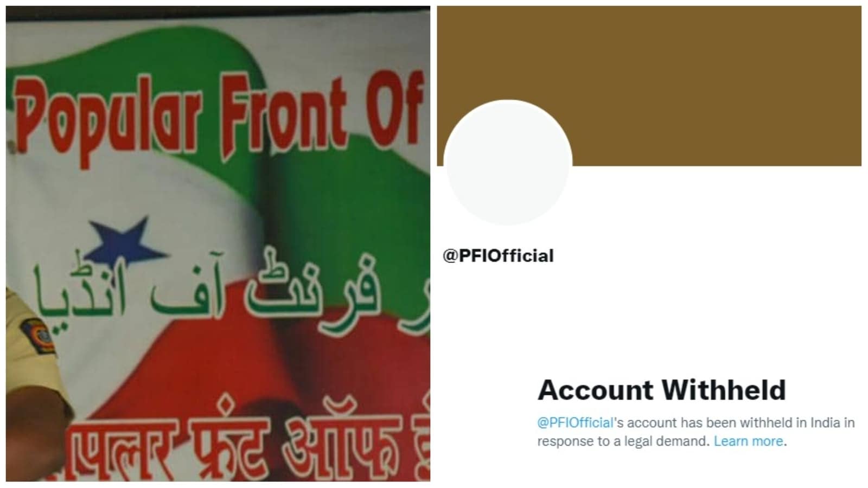Click the blue @PFIOfficial mention link
The image size is (868, 488).
point(575,422)
